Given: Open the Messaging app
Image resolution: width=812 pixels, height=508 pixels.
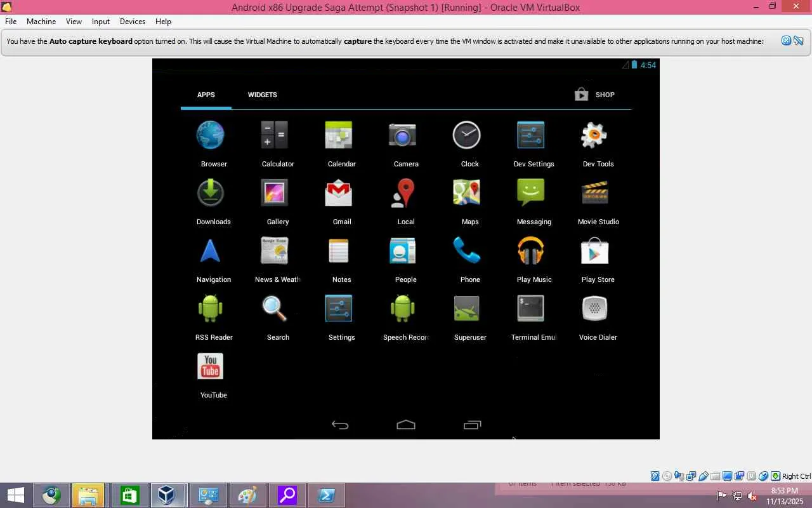Looking at the screenshot, I should [531, 193].
